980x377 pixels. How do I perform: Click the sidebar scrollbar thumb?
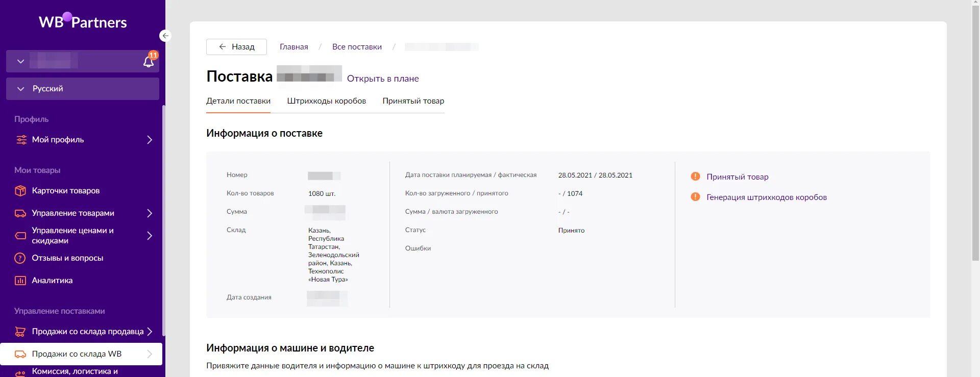163,220
